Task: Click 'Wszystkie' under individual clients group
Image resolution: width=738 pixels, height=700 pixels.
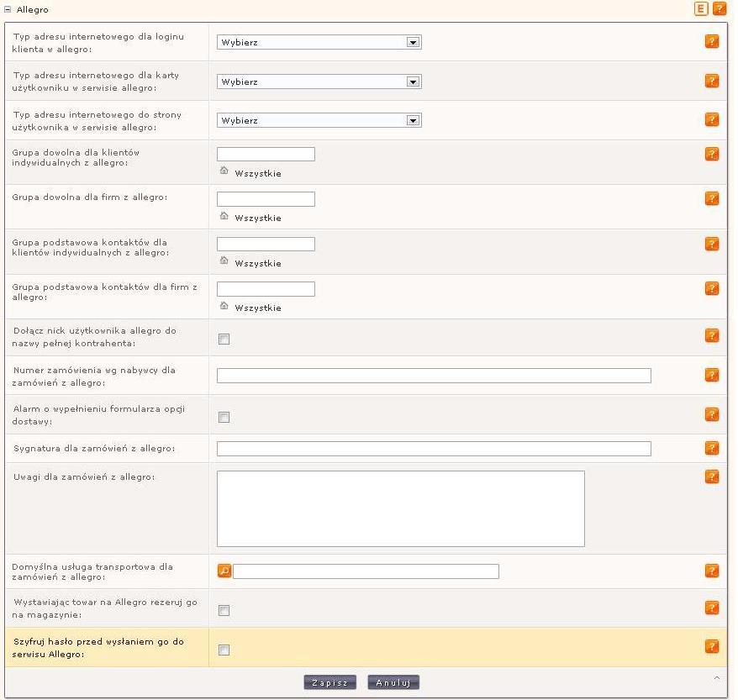Action: (x=258, y=174)
